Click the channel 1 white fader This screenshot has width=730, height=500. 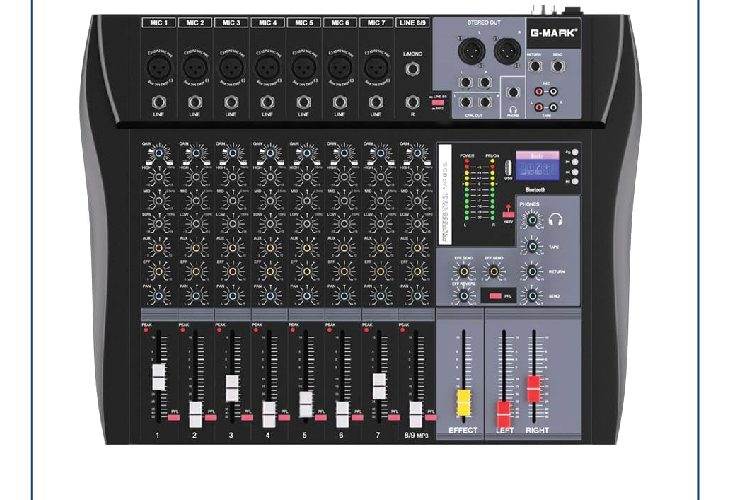[158, 378]
